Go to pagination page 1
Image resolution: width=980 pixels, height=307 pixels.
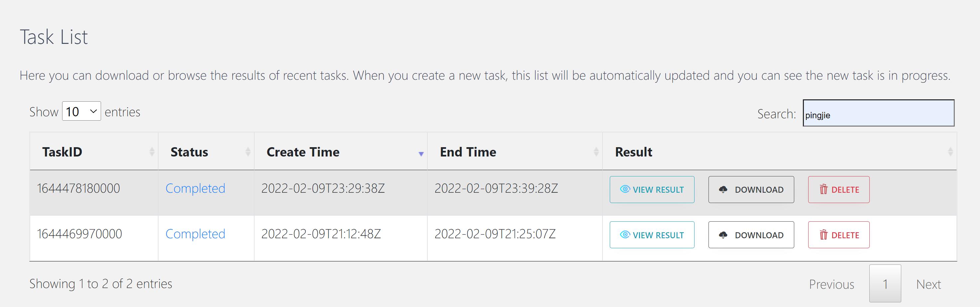click(885, 284)
